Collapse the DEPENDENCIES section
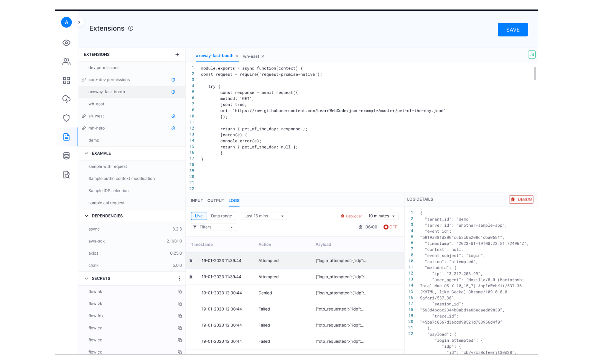Screen dimensions: 593x364 pos(86,216)
